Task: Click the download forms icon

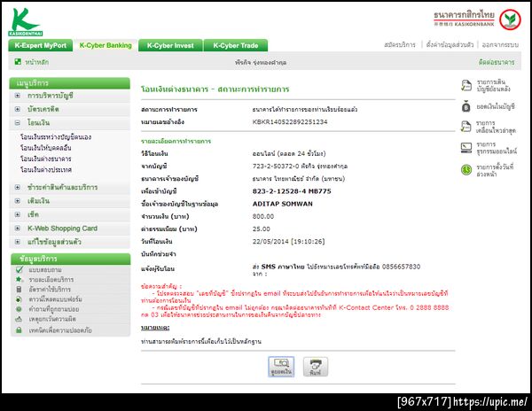Action: [x=19, y=299]
